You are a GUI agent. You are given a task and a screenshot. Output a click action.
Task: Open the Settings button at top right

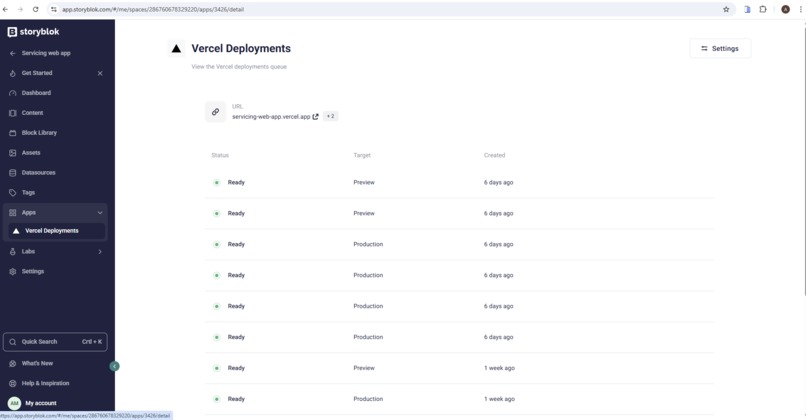[720, 48]
